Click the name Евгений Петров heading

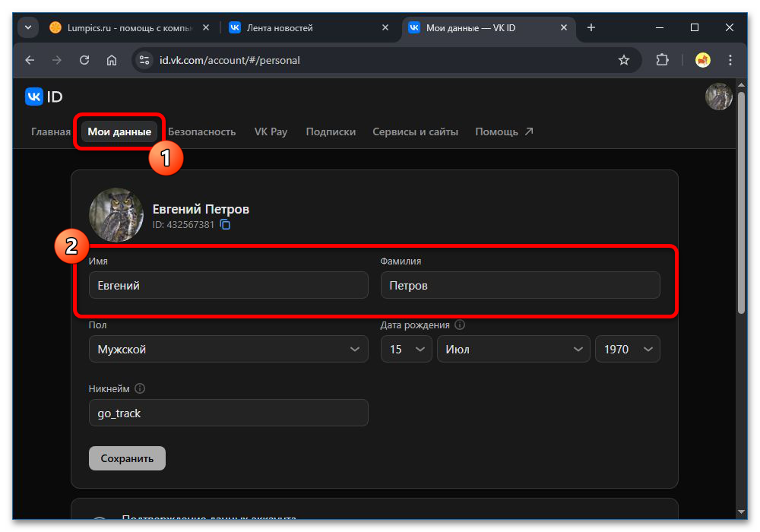click(x=201, y=209)
